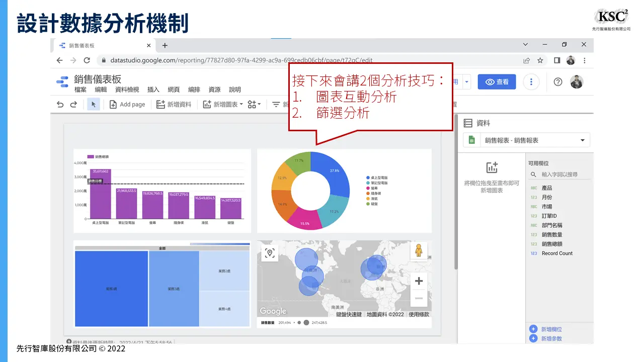Click 新增資料 add data button
Viewport: 644px width, 362px height.
pos(174,104)
